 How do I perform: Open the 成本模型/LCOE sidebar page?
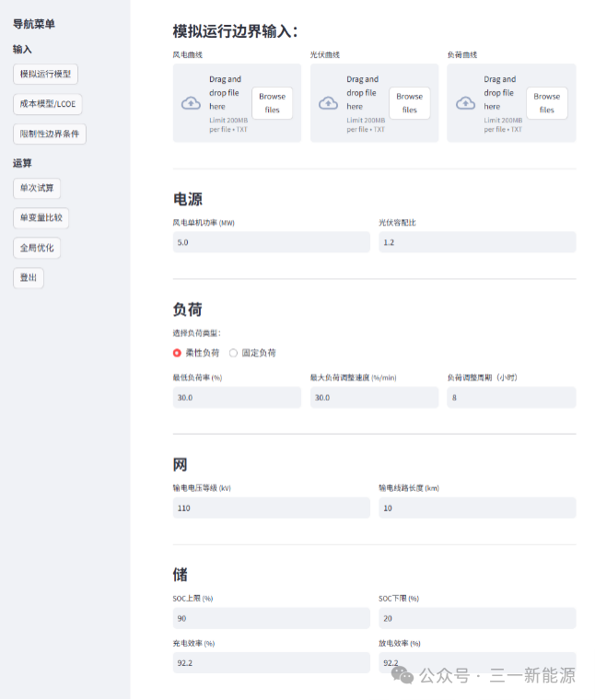click(x=48, y=104)
